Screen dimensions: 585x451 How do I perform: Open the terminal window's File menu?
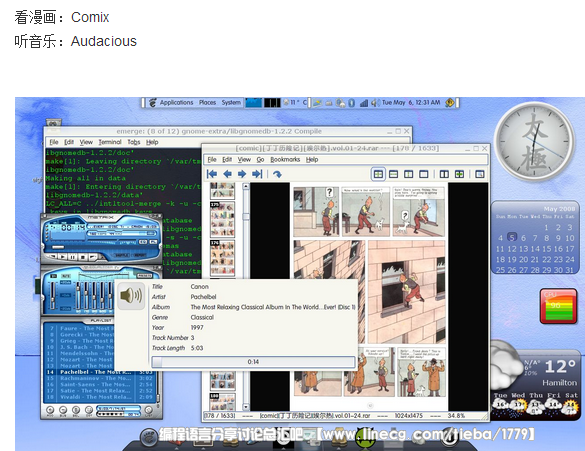click(54, 142)
